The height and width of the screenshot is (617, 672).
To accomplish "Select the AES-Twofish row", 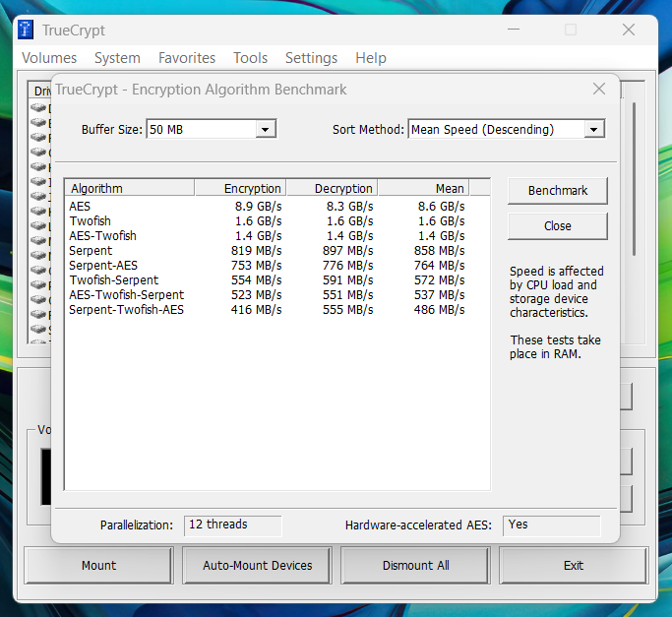I will tap(276, 236).
